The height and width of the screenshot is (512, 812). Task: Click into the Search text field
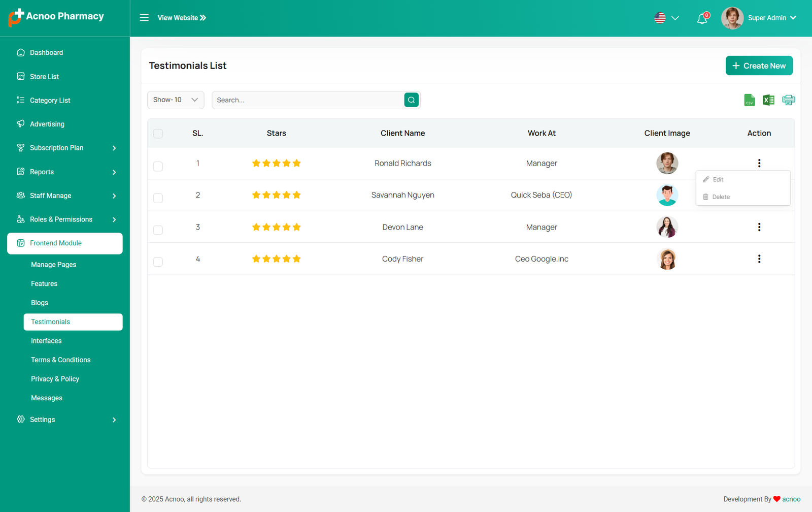pos(308,100)
